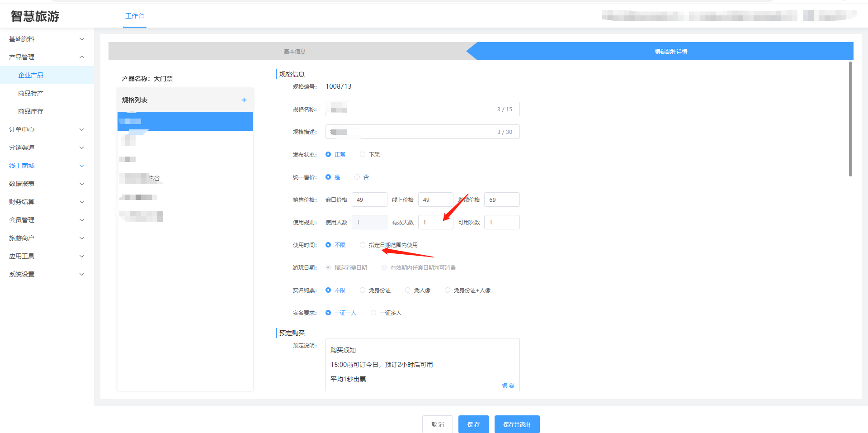Select 一证多人 real-name requirement
Viewport: 868px width, 433px height.
click(x=373, y=313)
